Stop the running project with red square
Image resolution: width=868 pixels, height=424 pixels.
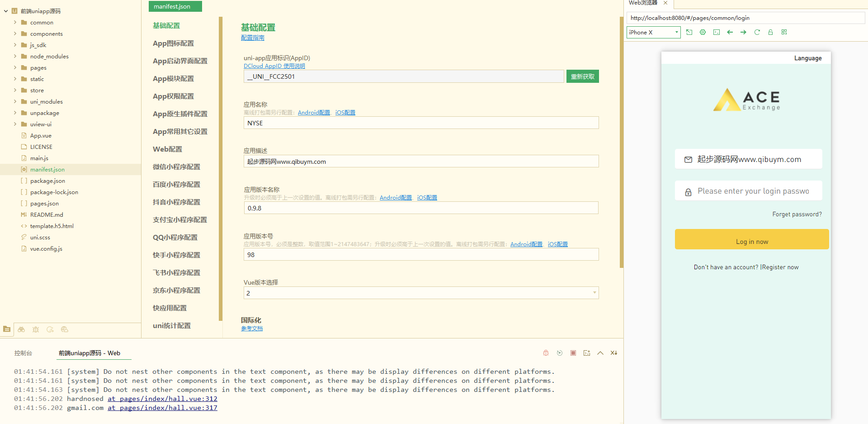(x=573, y=353)
